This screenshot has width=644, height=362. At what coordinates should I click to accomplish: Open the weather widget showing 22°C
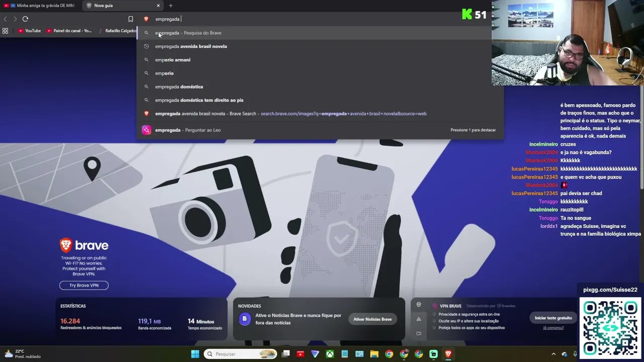(23, 354)
